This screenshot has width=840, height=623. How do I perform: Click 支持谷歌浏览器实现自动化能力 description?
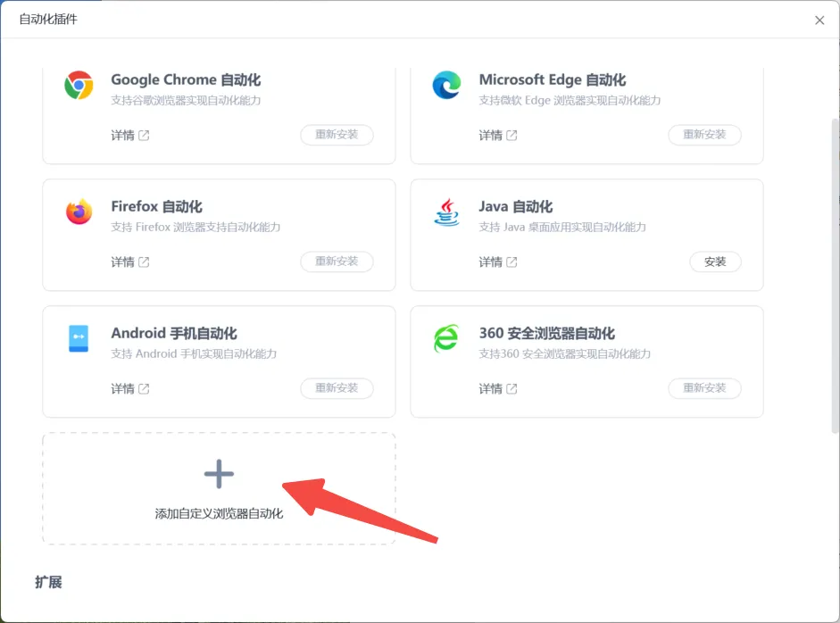click(186, 100)
